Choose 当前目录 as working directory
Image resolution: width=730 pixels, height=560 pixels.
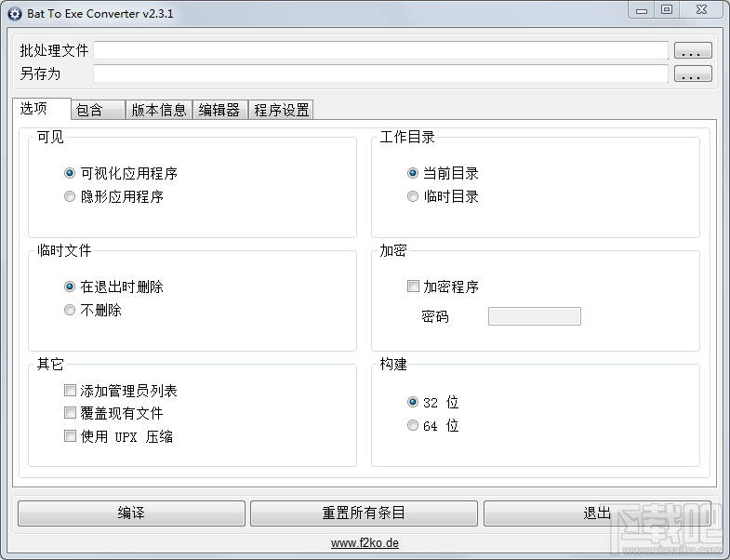tap(443, 173)
